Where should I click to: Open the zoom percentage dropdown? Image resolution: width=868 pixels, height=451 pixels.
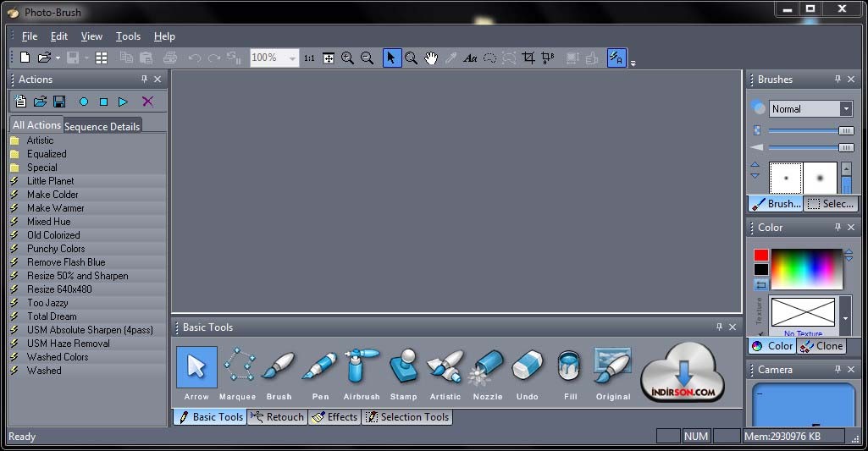292,58
